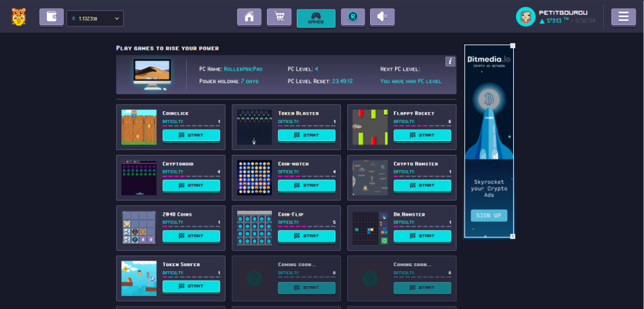Click the Crypto Hamster game thumbnail
This screenshot has width=644, height=309.
point(370,178)
